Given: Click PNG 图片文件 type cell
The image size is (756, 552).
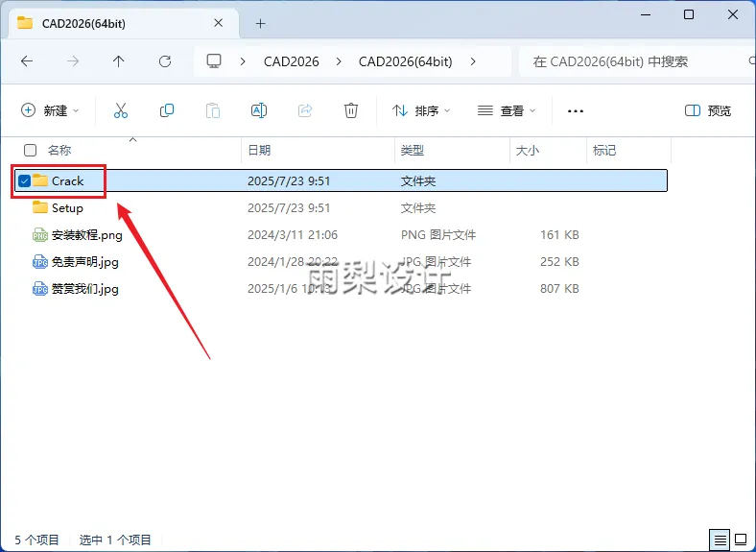Looking at the screenshot, I should click(x=438, y=235).
